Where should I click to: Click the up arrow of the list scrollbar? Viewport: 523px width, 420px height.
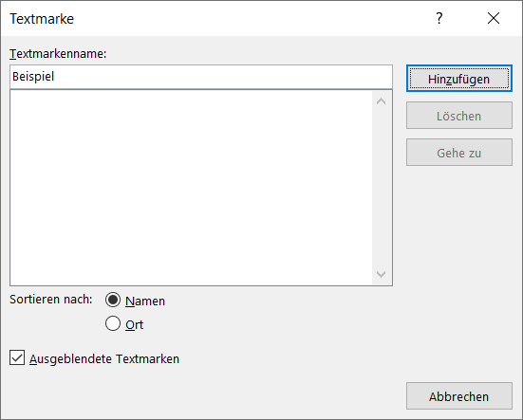(x=381, y=101)
